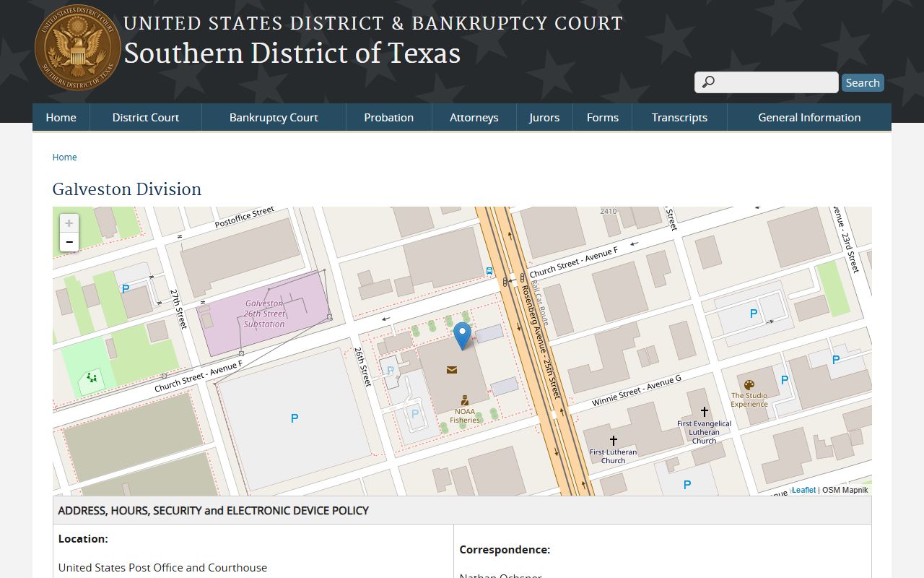Image resolution: width=924 pixels, height=578 pixels.
Task: Select the NOAA Fisheries office icon
Action: pyautogui.click(x=465, y=400)
